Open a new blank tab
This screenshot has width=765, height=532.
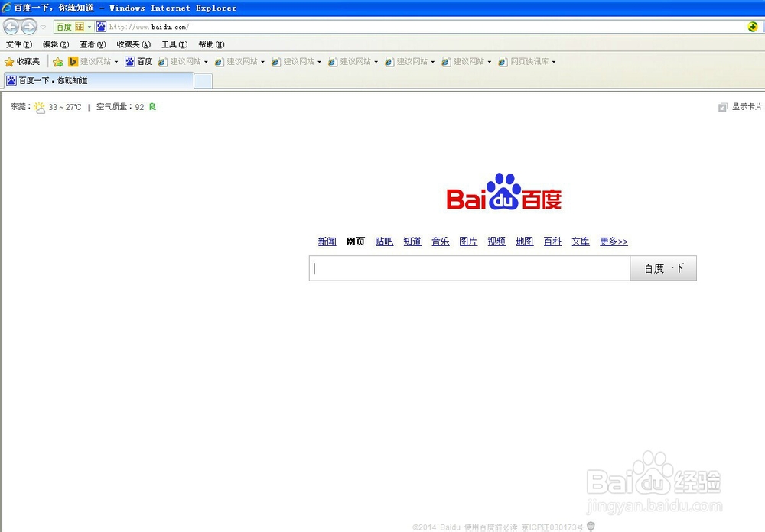click(203, 81)
